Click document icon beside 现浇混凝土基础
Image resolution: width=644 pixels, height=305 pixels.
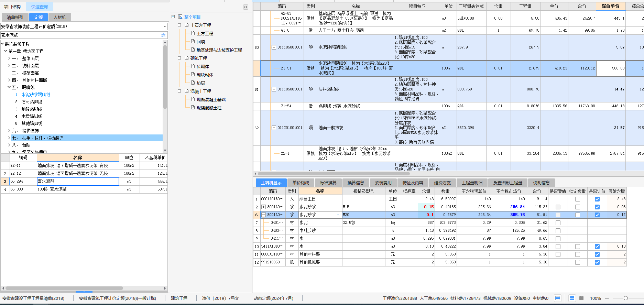click(x=193, y=99)
